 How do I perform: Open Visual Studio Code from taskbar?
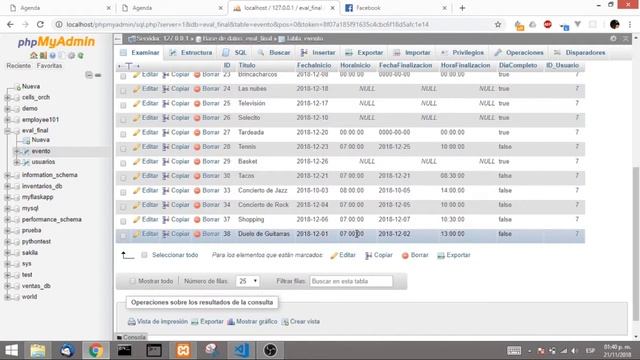[x=241, y=350]
